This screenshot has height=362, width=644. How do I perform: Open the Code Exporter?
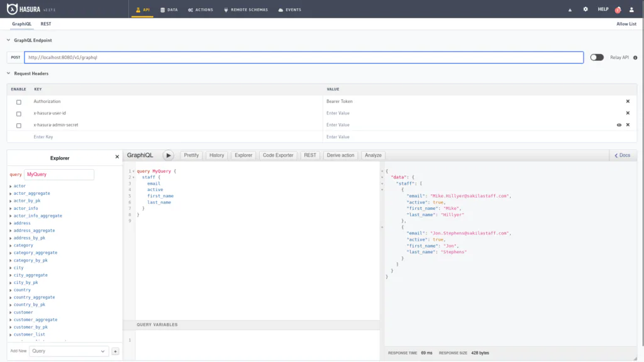[x=278, y=156]
